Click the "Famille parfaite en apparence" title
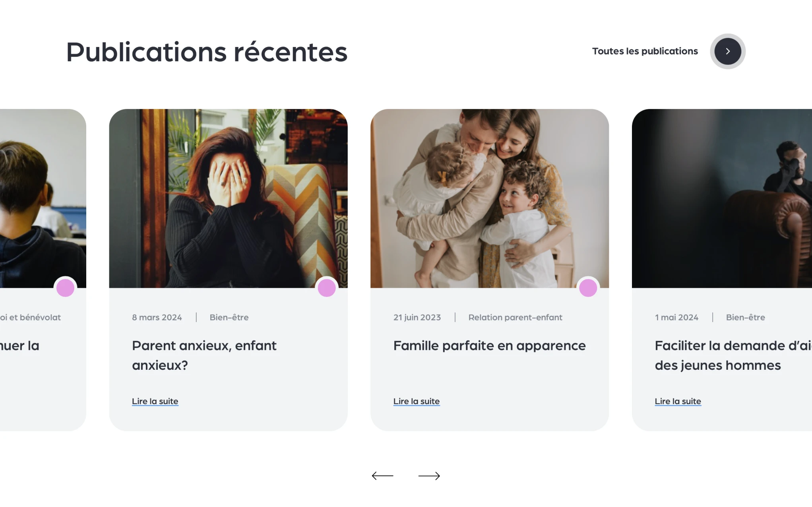Image resolution: width=812 pixels, height=507 pixels. click(x=489, y=346)
